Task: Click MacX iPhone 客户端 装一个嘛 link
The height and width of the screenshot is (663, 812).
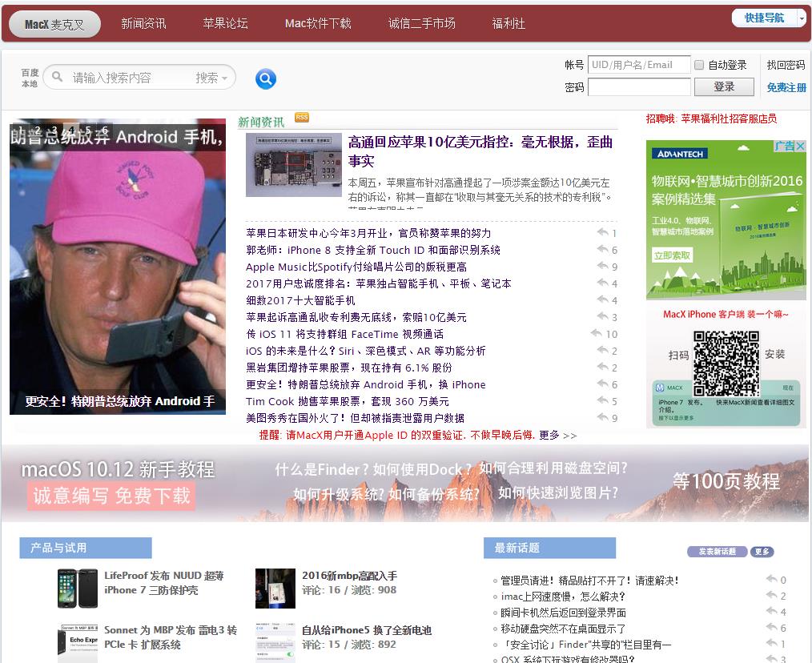Action: [x=726, y=314]
